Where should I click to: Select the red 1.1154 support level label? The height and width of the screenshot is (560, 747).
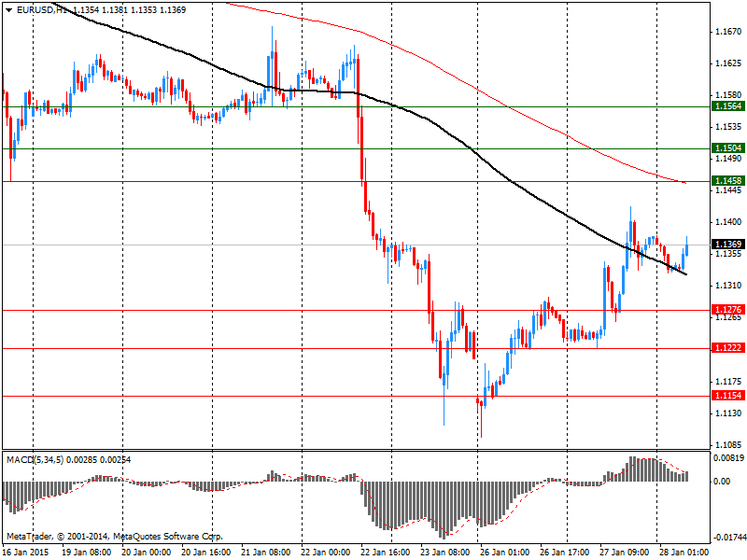(728, 396)
